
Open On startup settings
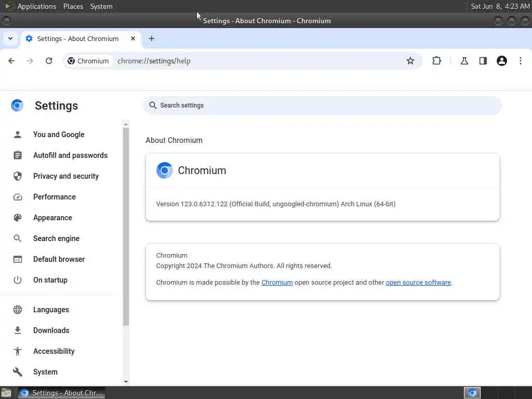click(x=50, y=280)
